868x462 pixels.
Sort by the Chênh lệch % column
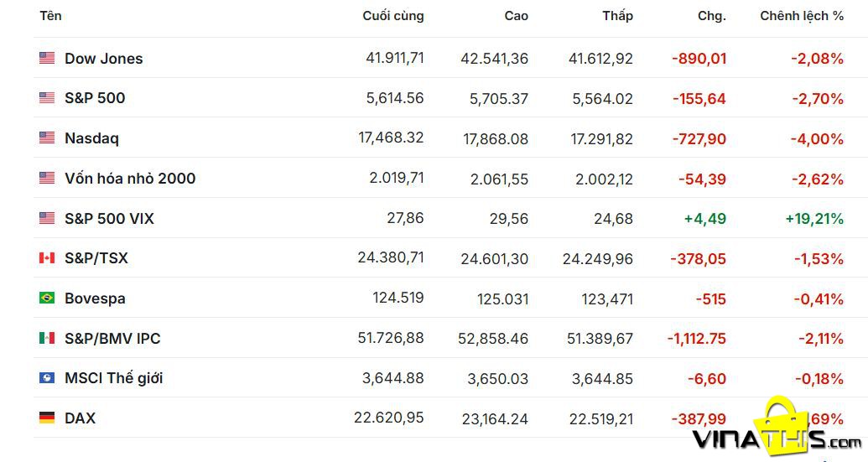(x=802, y=16)
